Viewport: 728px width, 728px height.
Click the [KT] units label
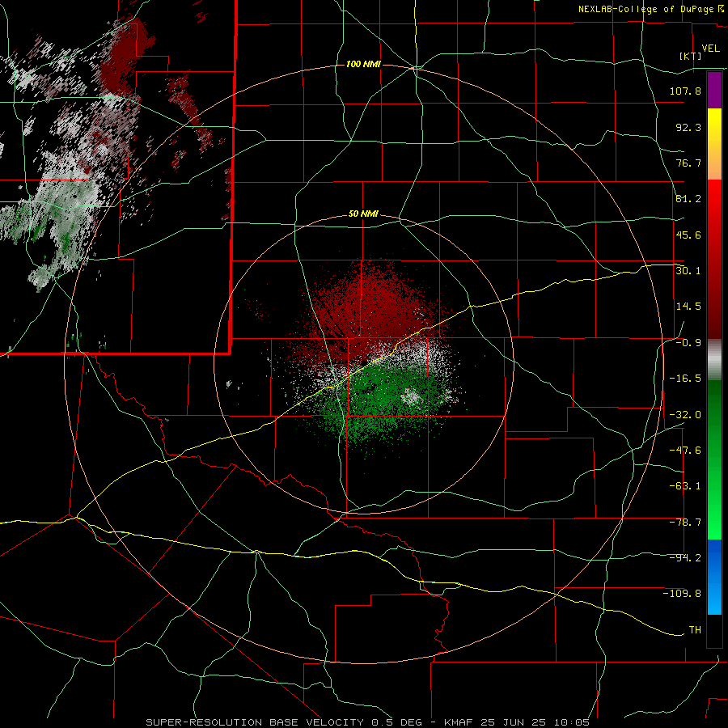point(691,56)
